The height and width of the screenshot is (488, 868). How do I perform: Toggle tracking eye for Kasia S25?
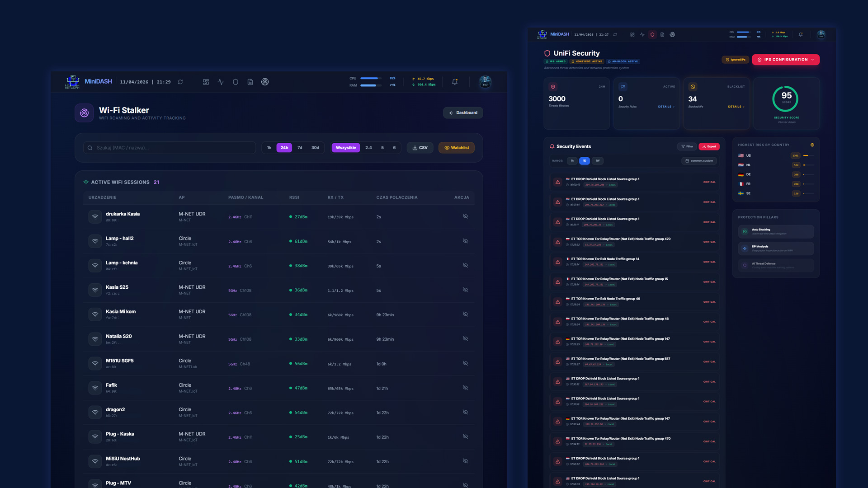point(465,290)
